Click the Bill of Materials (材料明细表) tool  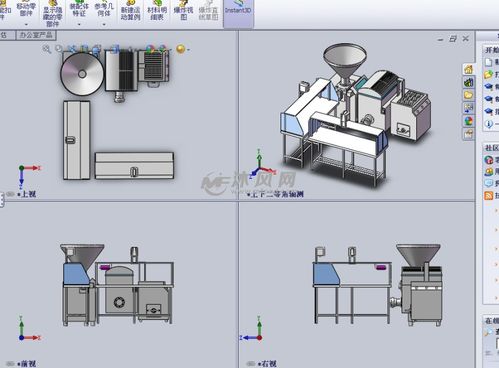(x=157, y=11)
